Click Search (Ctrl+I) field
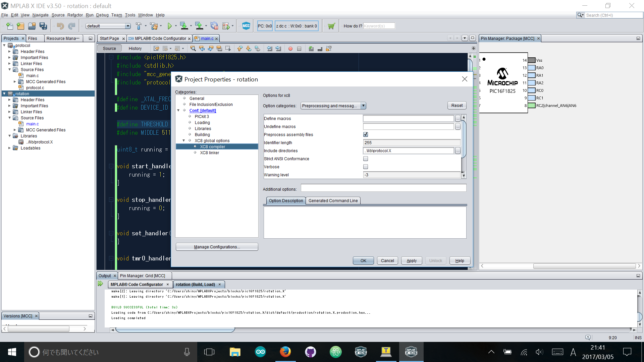The image size is (644, 362). coord(613,15)
